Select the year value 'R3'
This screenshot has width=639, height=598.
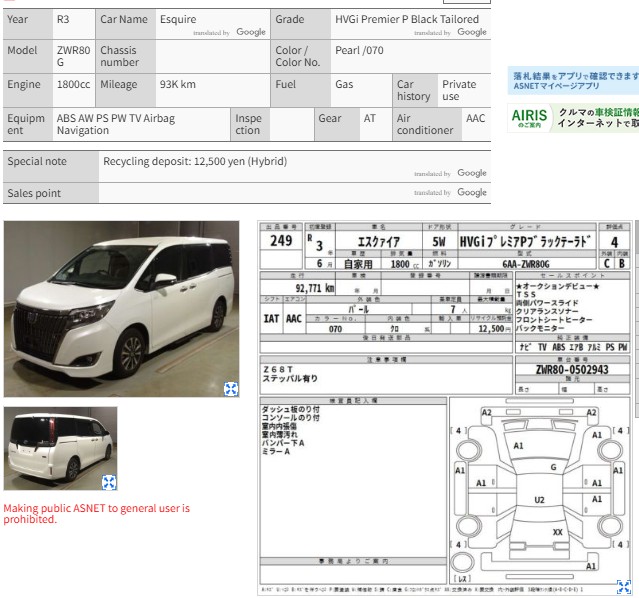(63, 19)
